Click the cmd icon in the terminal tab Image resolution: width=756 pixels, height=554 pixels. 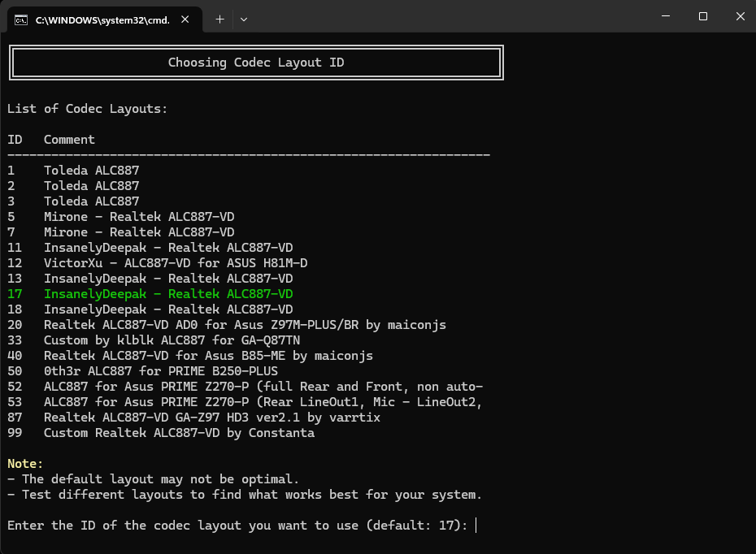click(x=21, y=19)
